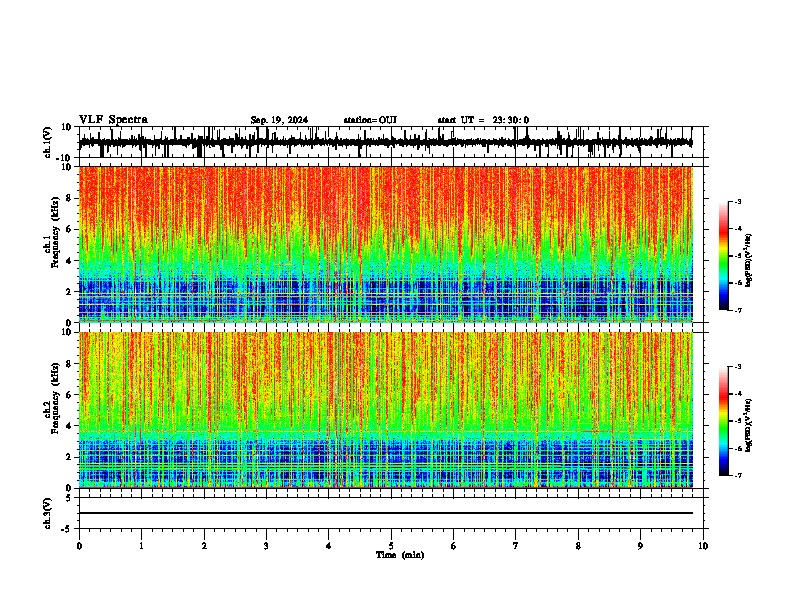Click the "8" kHz tick of ch.1 spectrogram
The image size is (792, 612).
point(70,198)
